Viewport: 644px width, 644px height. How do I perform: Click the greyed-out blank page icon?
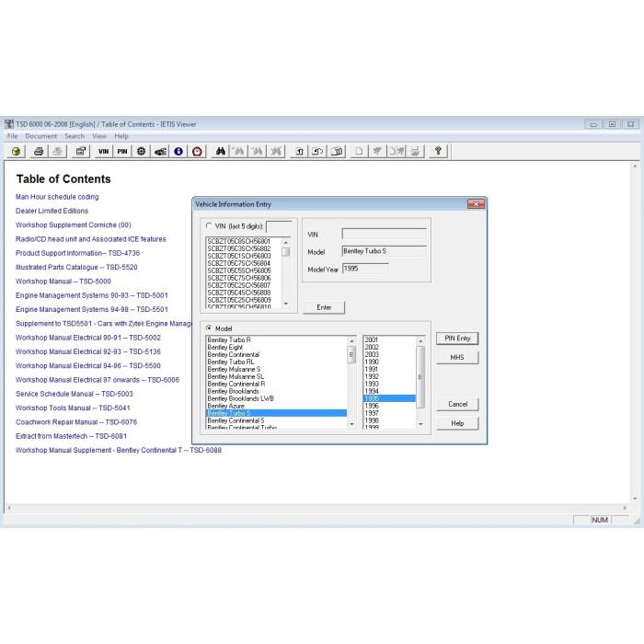359,152
